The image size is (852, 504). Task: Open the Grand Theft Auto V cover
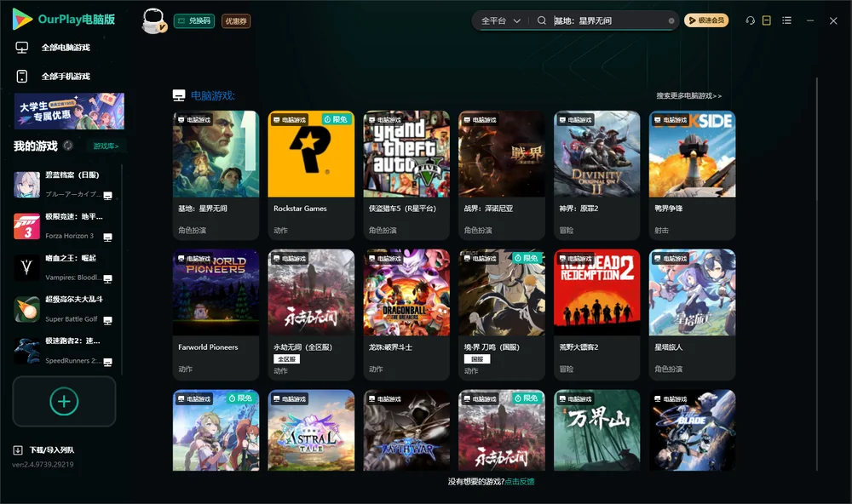[406, 154]
